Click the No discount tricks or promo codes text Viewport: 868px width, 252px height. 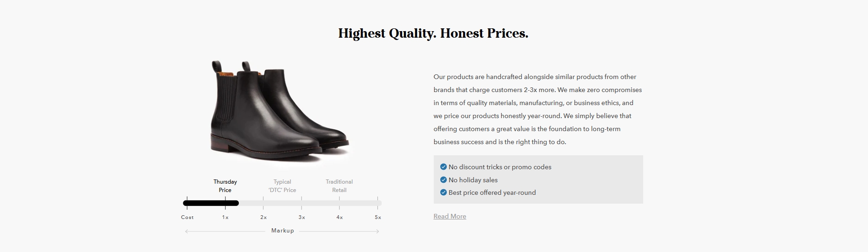[500, 167]
